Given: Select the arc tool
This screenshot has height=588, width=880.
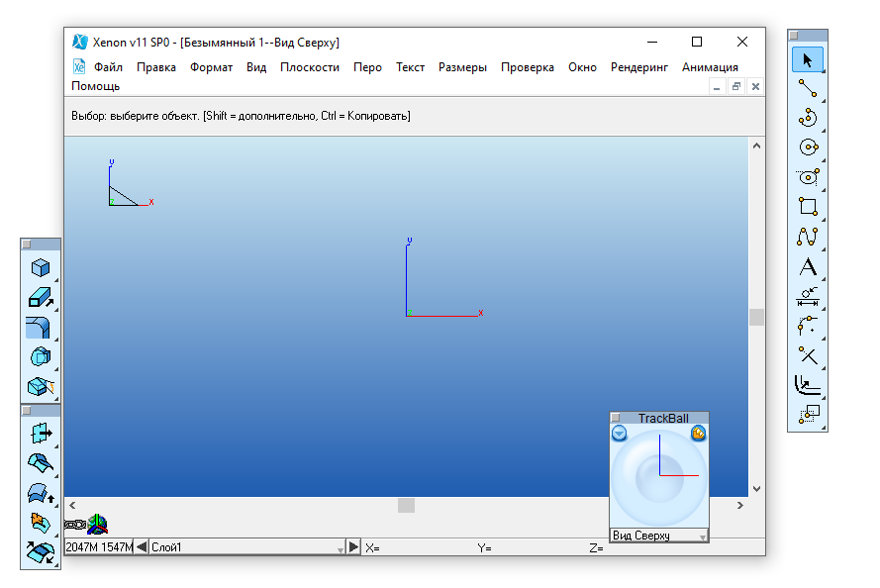Looking at the screenshot, I should 808,118.
